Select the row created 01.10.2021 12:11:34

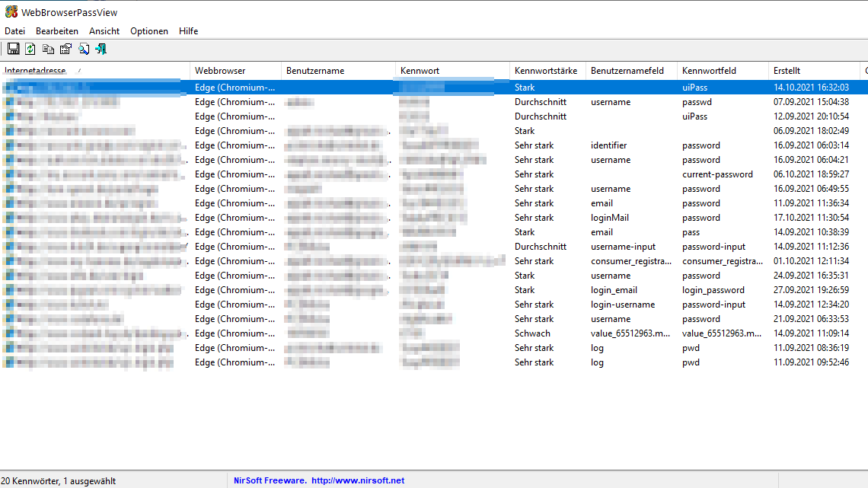434,261
